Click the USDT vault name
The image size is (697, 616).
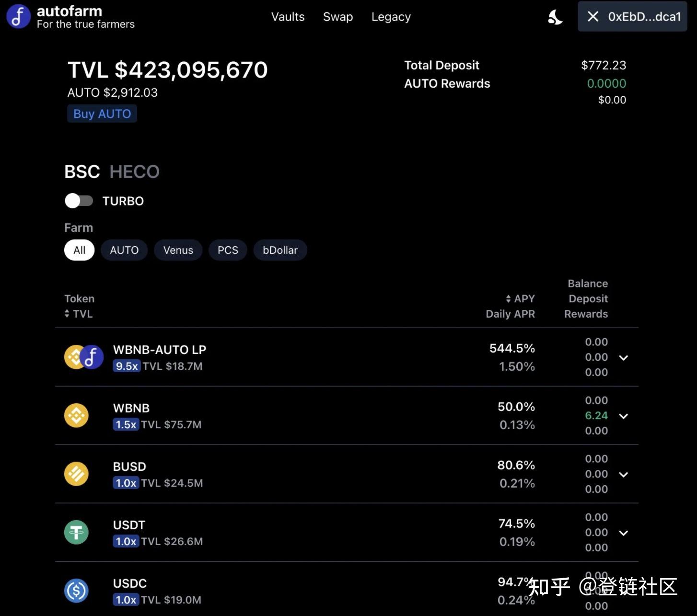click(129, 525)
